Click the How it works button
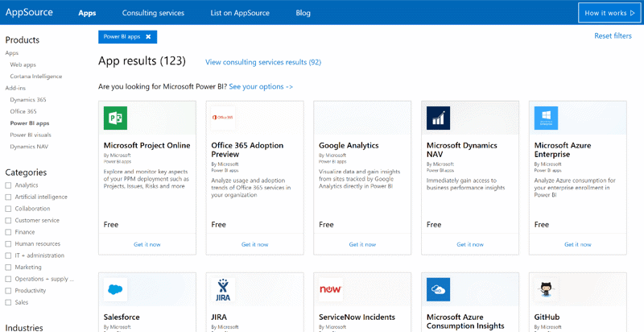Image resolution: width=644 pixels, height=332 pixels. pyautogui.click(x=609, y=13)
